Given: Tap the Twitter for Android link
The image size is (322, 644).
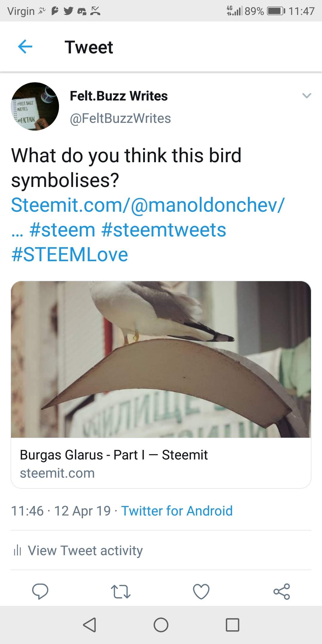Looking at the screenshot, I should point(177,511).
